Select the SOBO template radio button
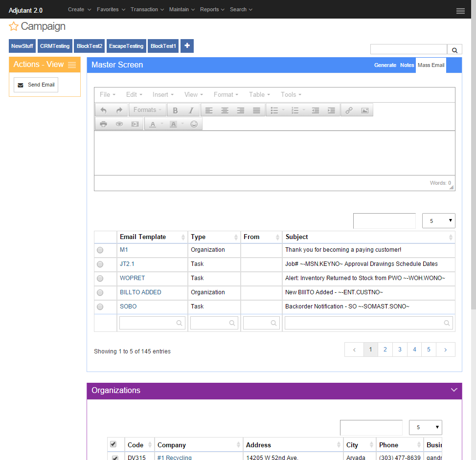The image size is (476, 460). tap(100, 307)
